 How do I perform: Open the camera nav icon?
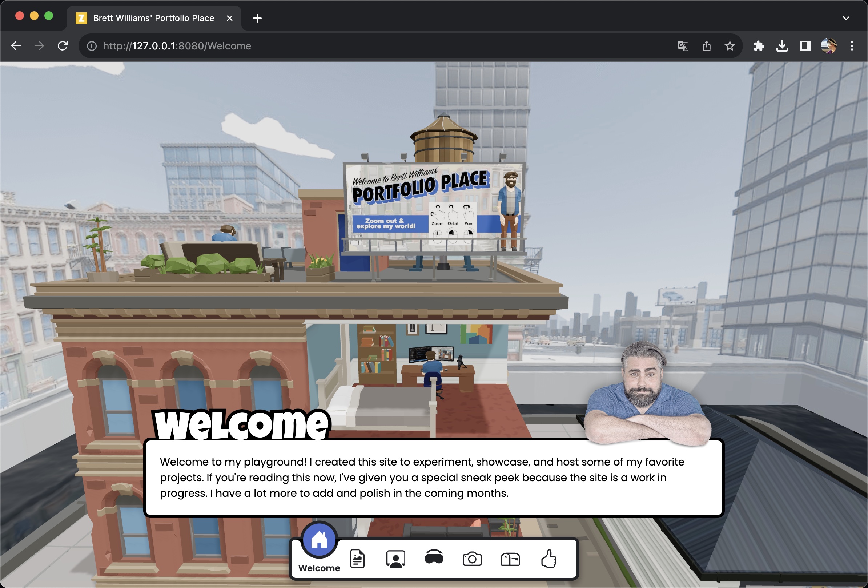point(472,559)
